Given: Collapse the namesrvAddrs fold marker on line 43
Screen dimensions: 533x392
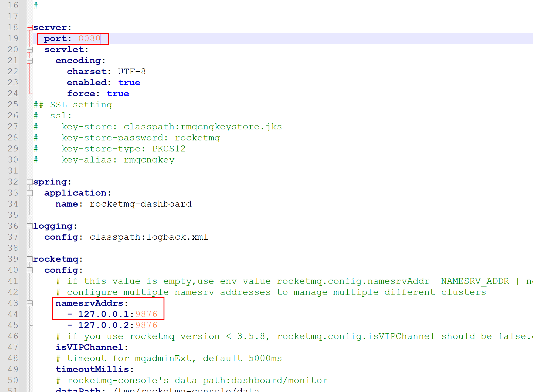Looking at the screenshot, I should click(x=30, y=303).
